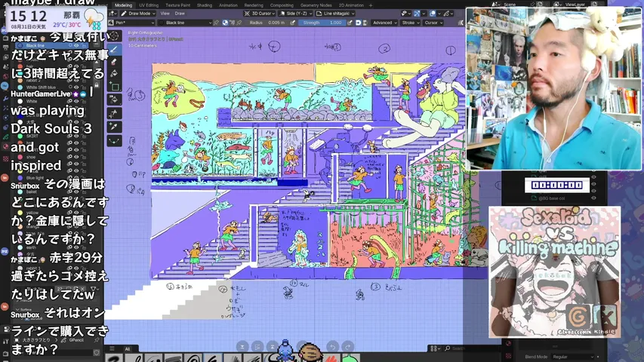Click the pin icon beside Black line material

click(x=216, y=23)
